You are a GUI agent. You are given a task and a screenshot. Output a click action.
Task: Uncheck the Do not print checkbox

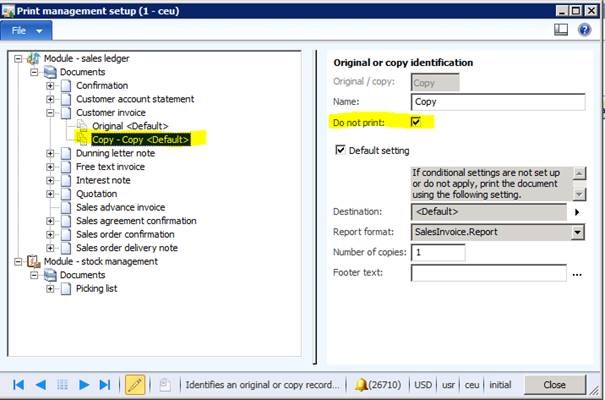417,122
